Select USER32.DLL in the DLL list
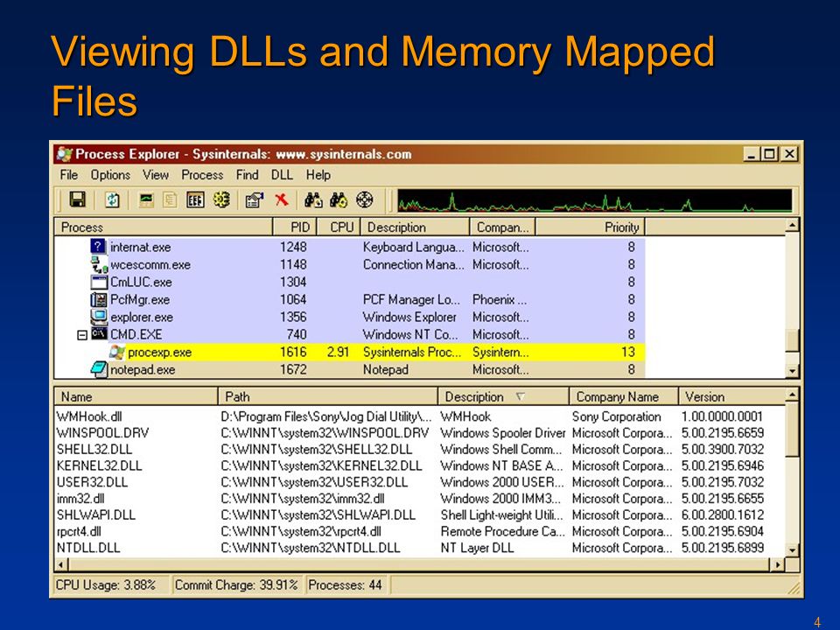 [x=92, y=481]
